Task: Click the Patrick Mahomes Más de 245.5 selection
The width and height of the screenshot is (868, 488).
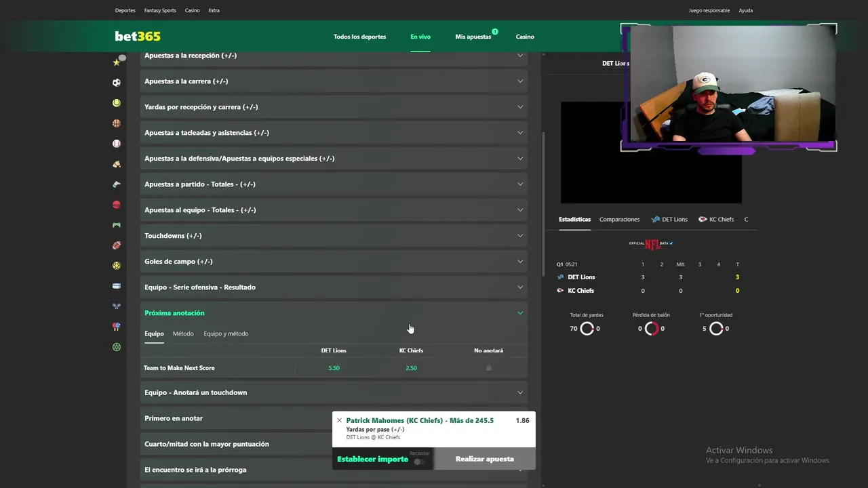Action: point(420,420)
